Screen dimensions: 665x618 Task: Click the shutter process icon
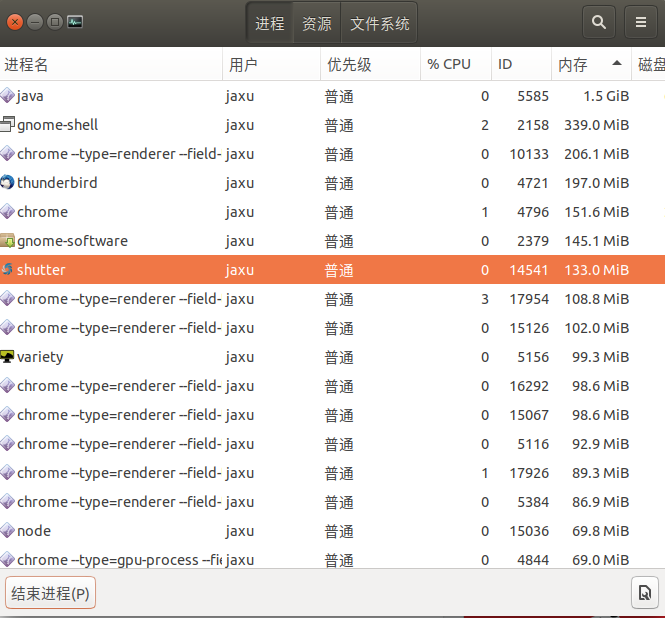pos(8,270)
